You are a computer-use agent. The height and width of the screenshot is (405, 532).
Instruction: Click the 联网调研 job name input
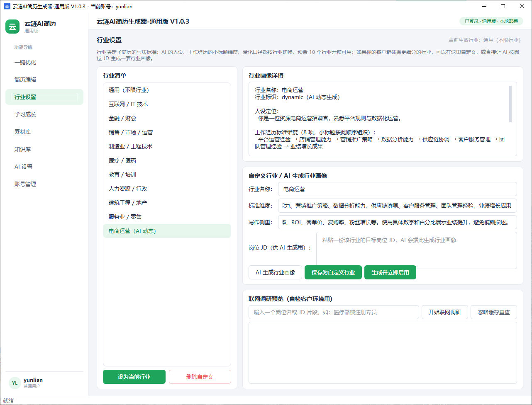(x=334, y=312)
